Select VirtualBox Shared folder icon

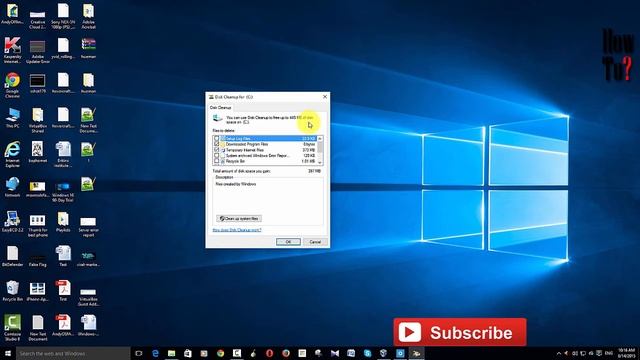pos(38,120)
